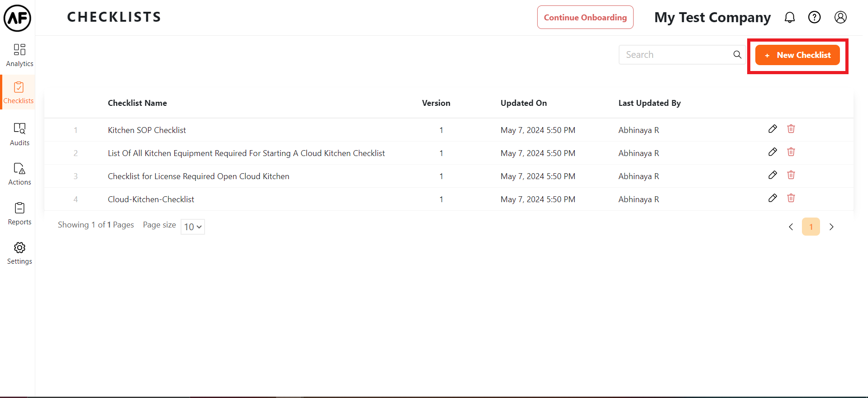Open Analytics in the sidebar
Image resolution: width=868 pixels, height=398 pixels.
[19, 55]
